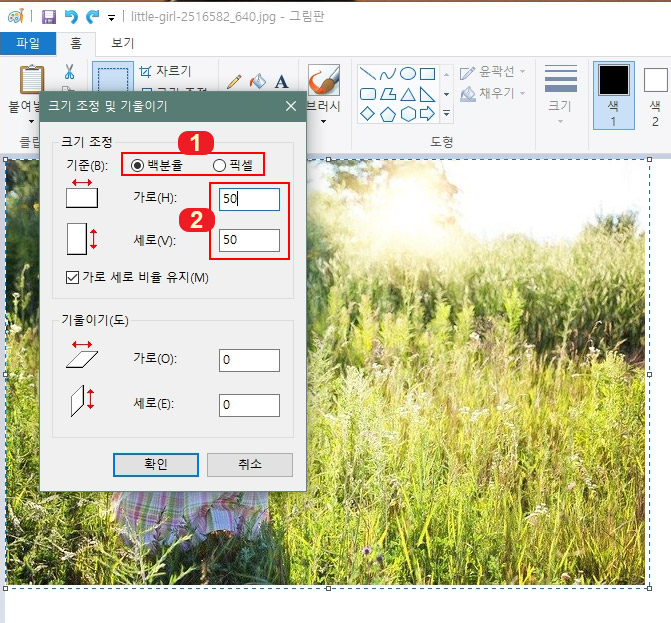Open the quick access toolbar customize dropdown
This screenshot has width=671, height=623.
(x=111, y=18)
